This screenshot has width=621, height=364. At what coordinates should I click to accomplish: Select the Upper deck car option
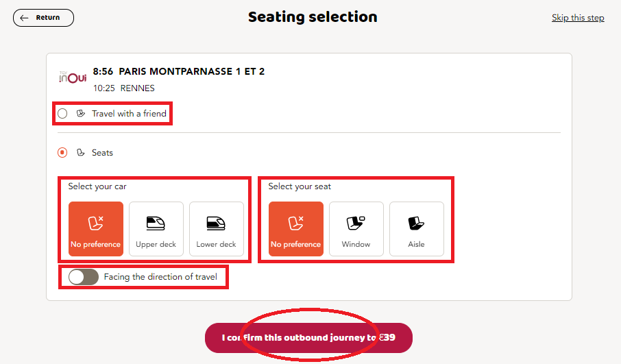coord(156,229)
